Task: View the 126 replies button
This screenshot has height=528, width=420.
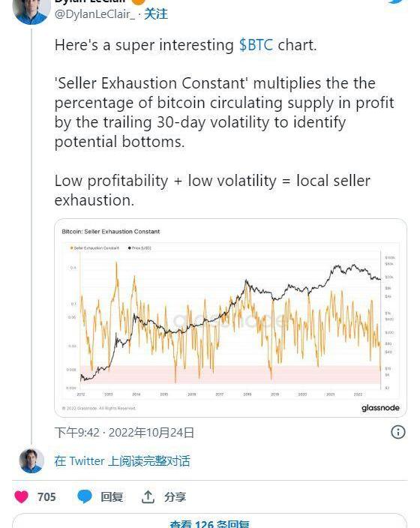Action: point(209,521)
